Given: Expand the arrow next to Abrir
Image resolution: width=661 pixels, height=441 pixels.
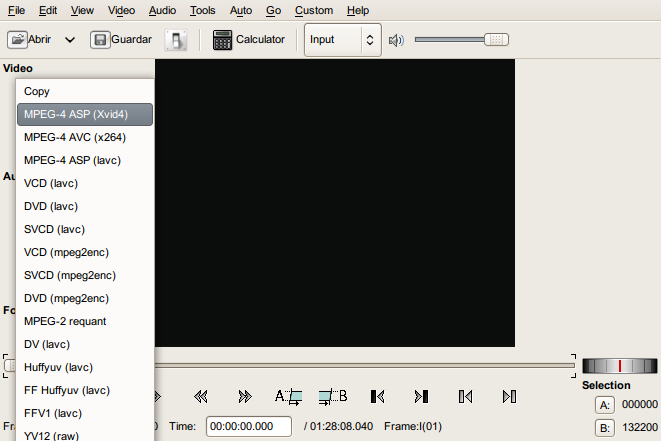Looking at the screenshot, I should (70, 40).
